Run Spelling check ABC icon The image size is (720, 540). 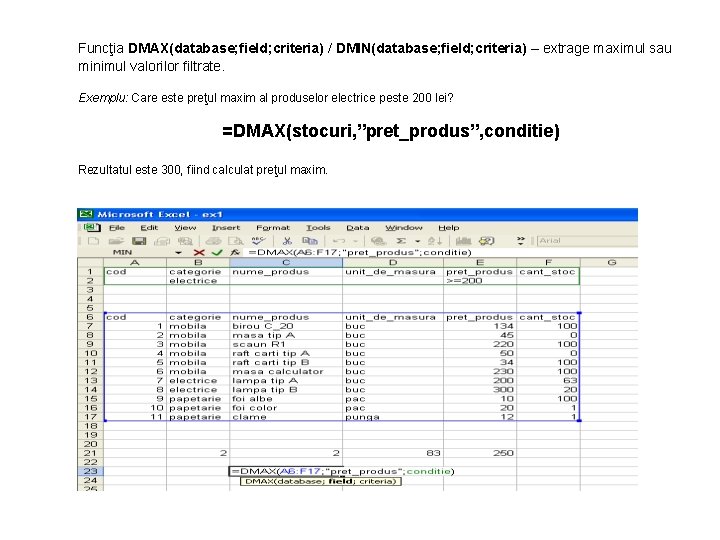[259, 241]
